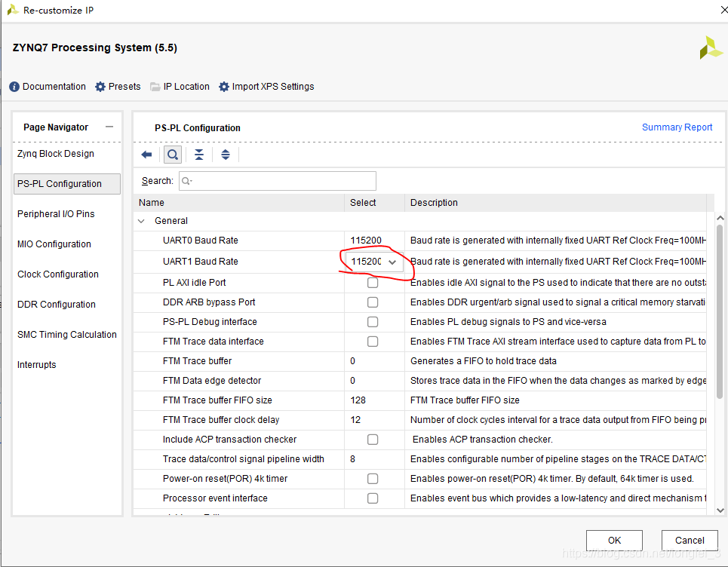The width and height of the screenshot is (728, 567).
Task: Select the FTM Trace buffer row name
Action: tap(198, 361)
